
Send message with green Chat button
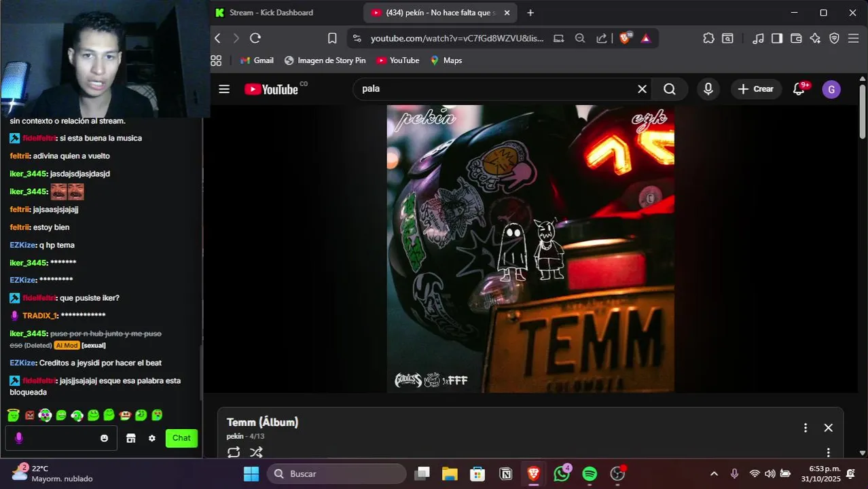click(x=181, y=438)
